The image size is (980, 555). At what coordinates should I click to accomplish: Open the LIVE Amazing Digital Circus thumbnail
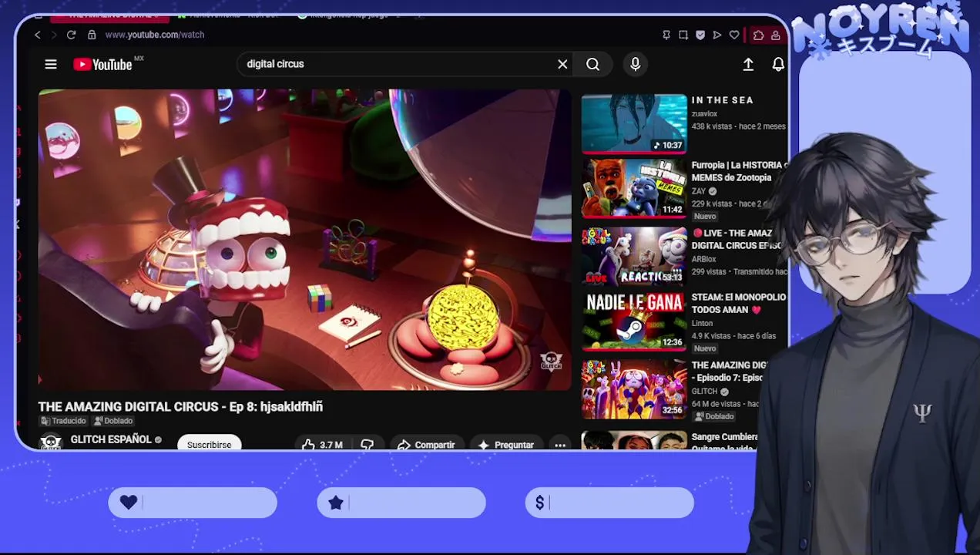634,256
